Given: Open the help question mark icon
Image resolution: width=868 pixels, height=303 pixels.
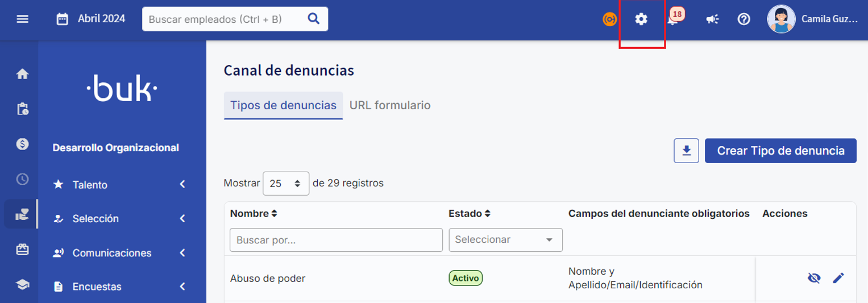Looking at the screenshot, I should click(744, 19).
